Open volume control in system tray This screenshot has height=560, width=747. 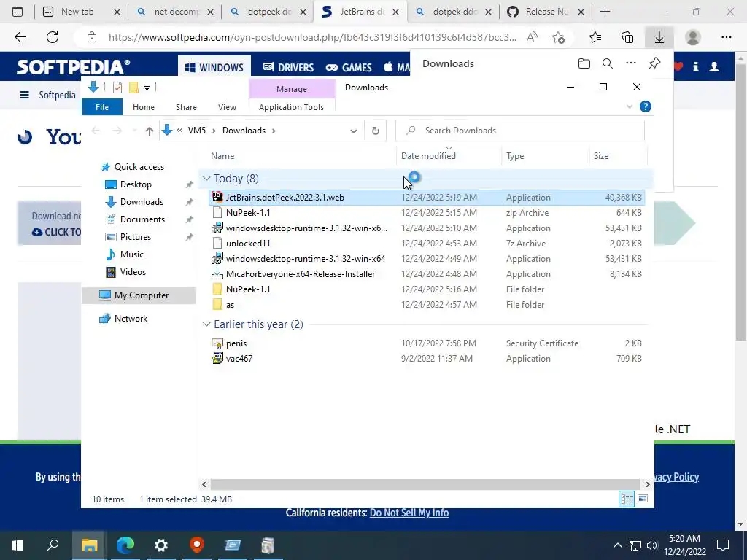[x=651, y=545]
